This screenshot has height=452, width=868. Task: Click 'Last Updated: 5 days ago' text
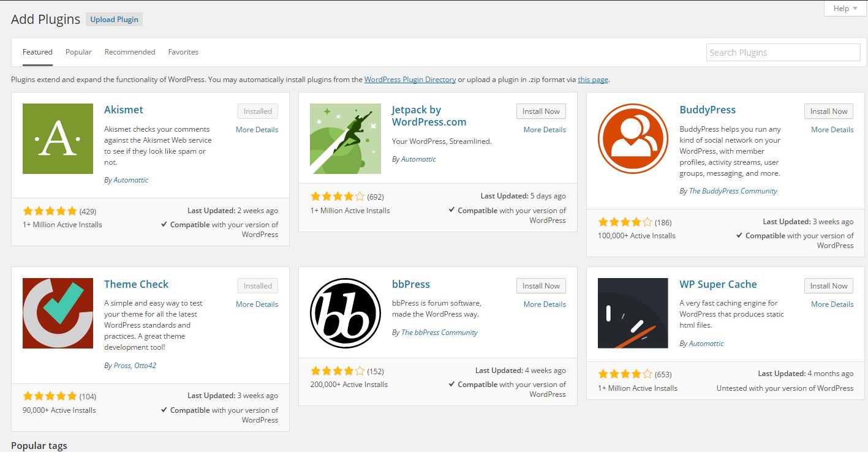523,196
